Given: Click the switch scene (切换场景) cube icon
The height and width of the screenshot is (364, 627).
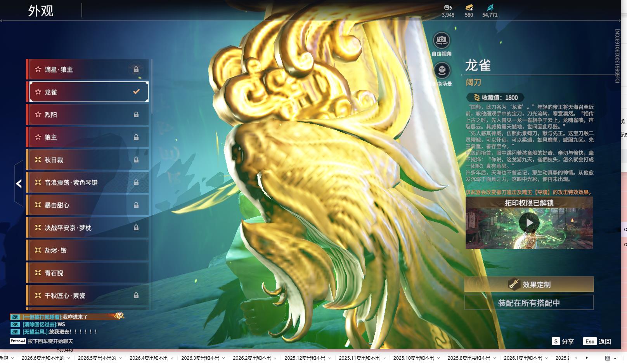Looking at the screenshot, I should click(x=442, y=70).
